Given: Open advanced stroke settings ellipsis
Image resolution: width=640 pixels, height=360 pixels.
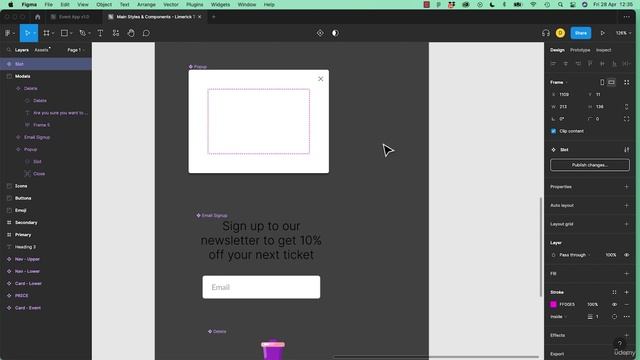Looking at the screenshot, I should coord(627,317).
